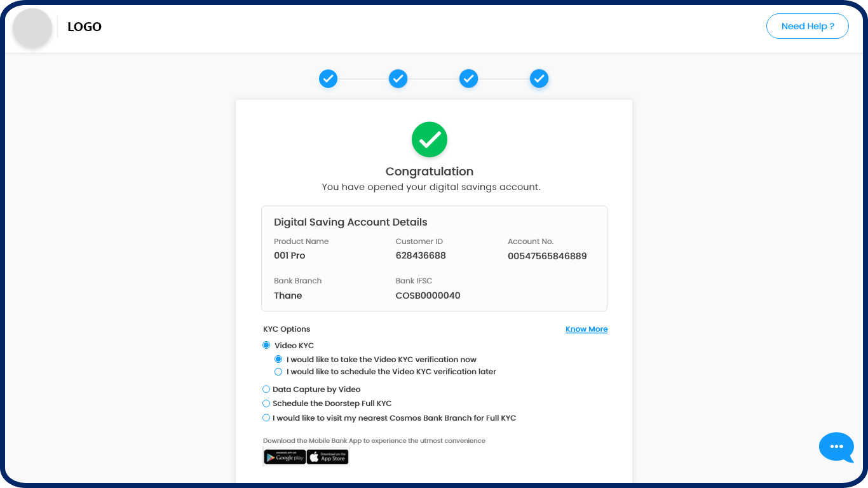868x488 pixels.
Task: Select the Video KYC radio option
Action: [266, 346]
